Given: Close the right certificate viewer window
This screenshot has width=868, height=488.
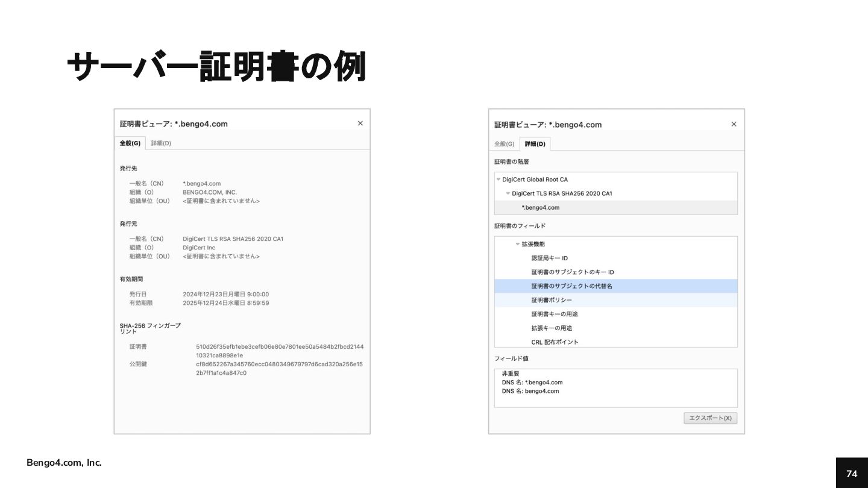Looking at the screenshot, I should 734,124.
